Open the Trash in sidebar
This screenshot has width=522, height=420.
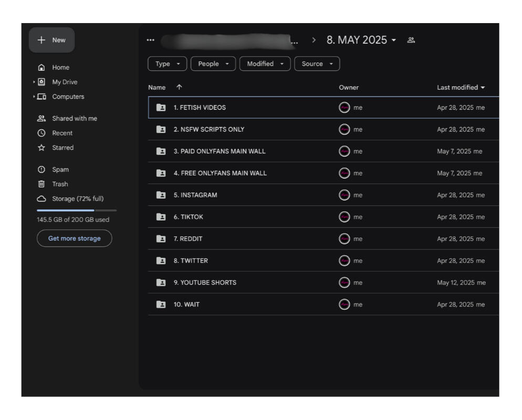(59, 184)
